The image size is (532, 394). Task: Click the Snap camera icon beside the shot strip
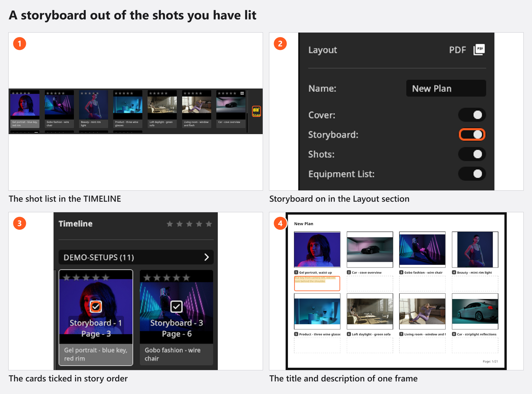coord(256,111)
